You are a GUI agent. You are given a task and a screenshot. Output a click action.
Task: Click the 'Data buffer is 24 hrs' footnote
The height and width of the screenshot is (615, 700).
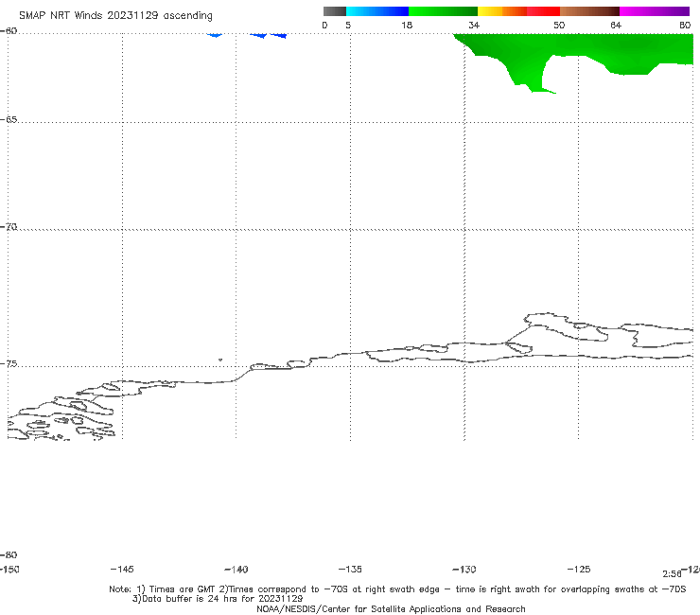(218, 599)
